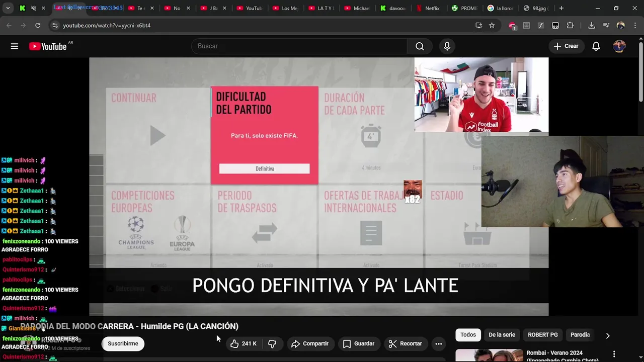The image size is (644, 362).
Task: Share the video using Compartir
Action: pos(310,344)
